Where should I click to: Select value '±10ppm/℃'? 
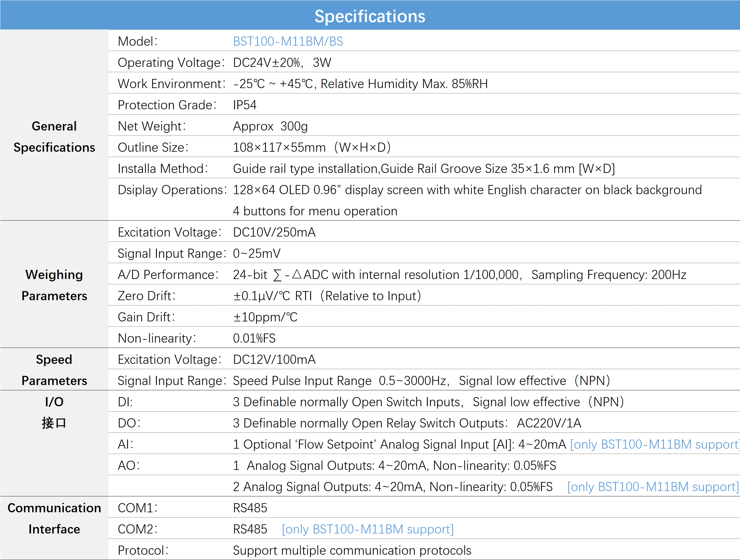pos(265,317)
